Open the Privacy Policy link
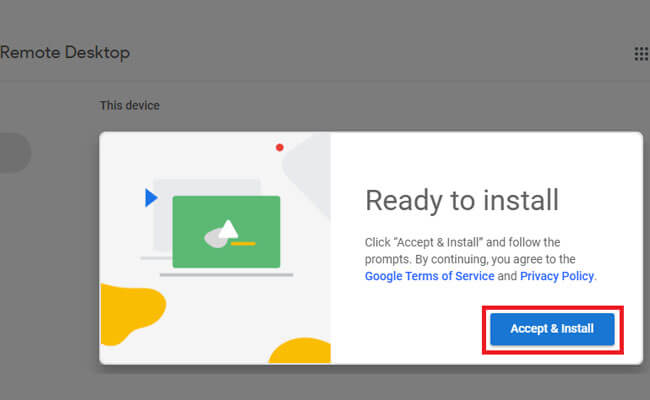This screenshot has height=400, width=650. [557, 276]
